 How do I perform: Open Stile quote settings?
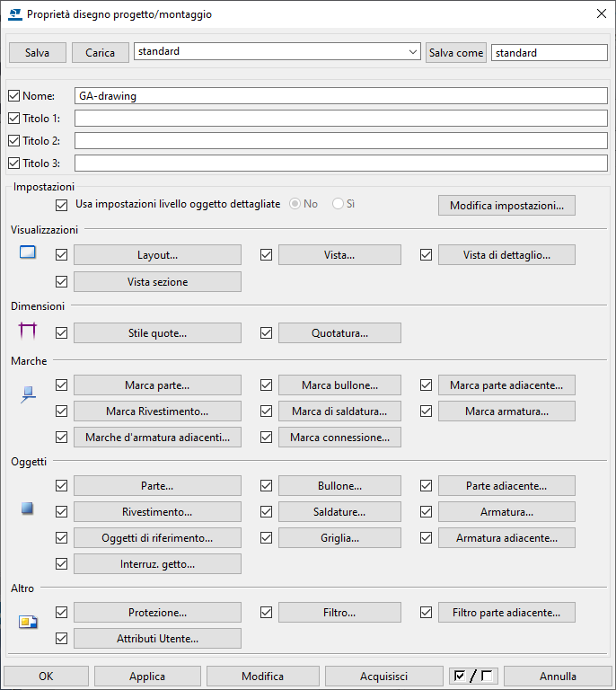click(157, 333)
